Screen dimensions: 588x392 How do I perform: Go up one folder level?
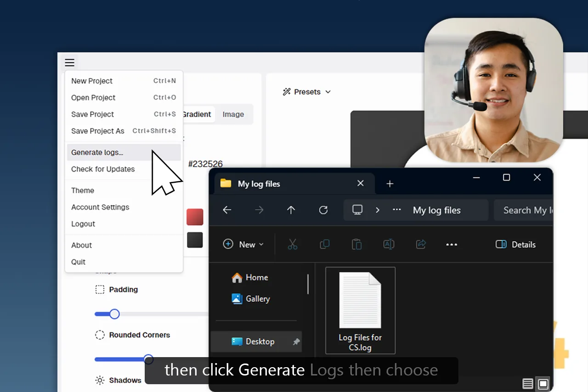291,210
